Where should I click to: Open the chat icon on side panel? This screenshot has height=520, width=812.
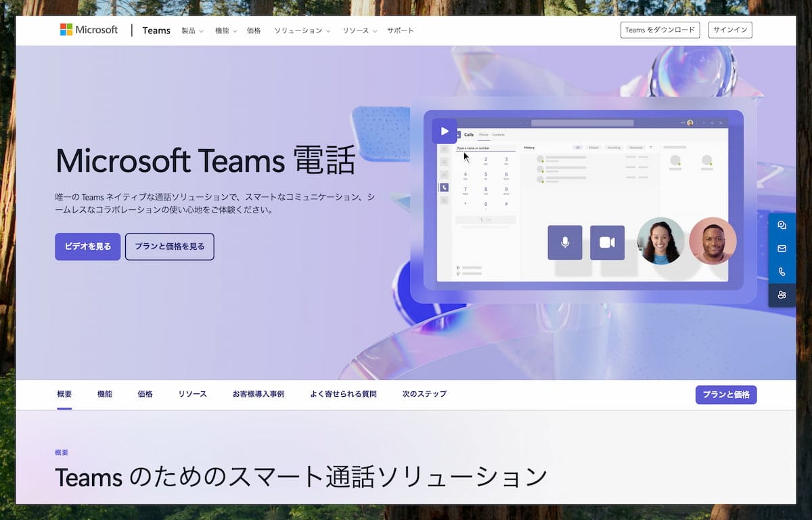pos(782,225)
